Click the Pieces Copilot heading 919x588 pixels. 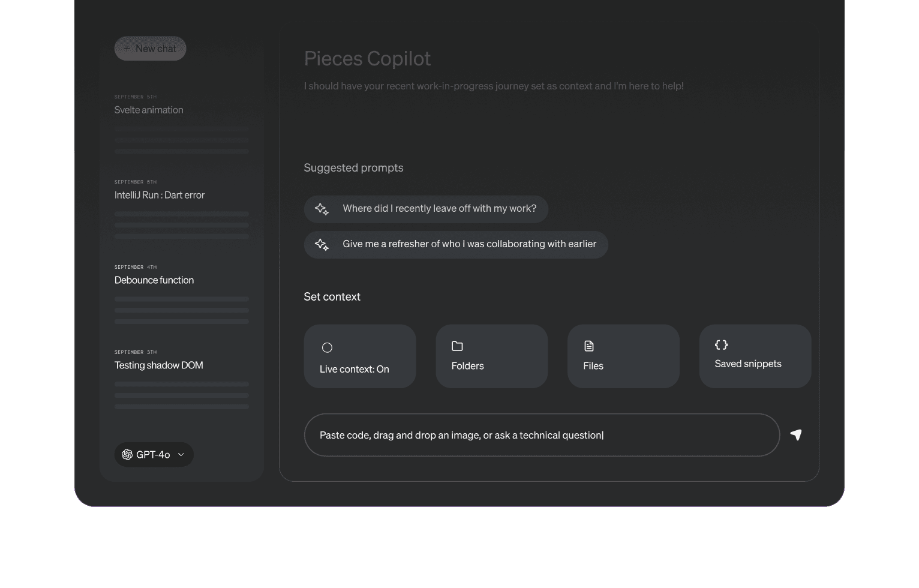pyautogui.click(x=367, y=58)
